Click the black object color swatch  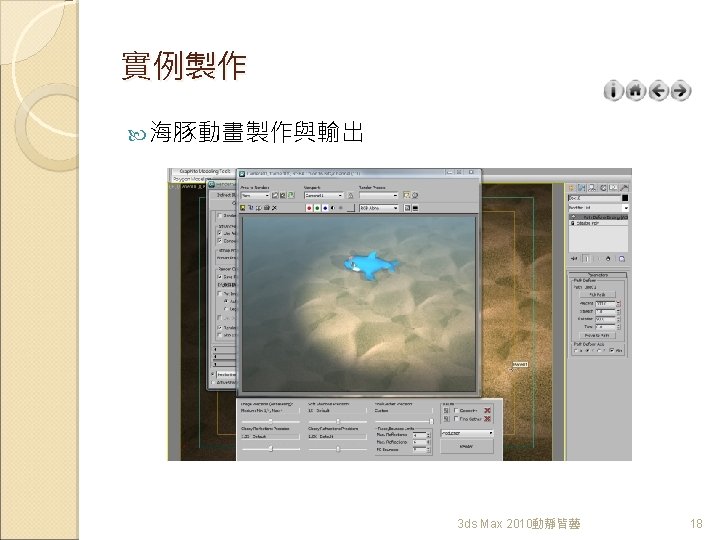pos(625,198)
